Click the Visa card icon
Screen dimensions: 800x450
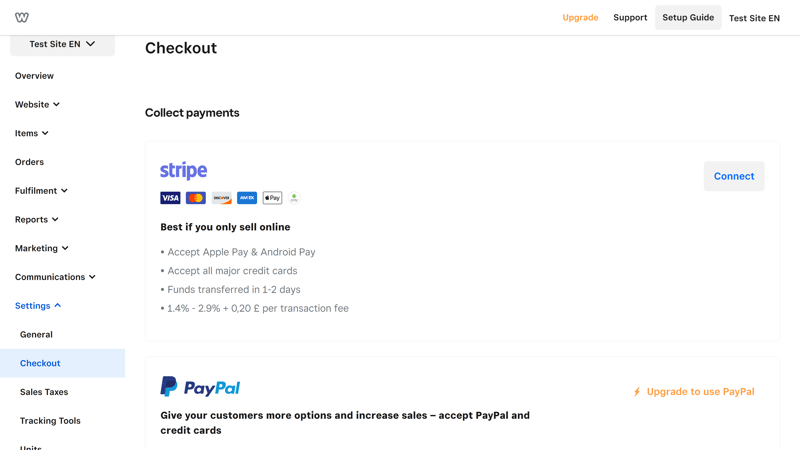pos(170,198)
